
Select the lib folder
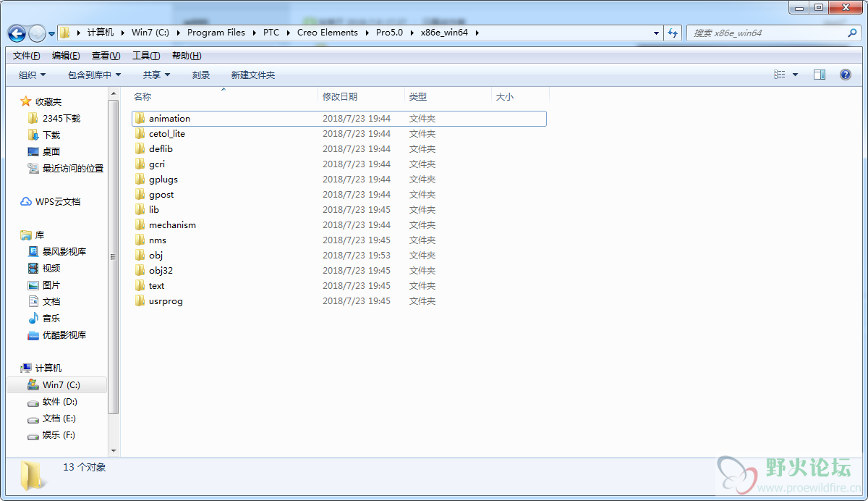(x=339, y=210)
